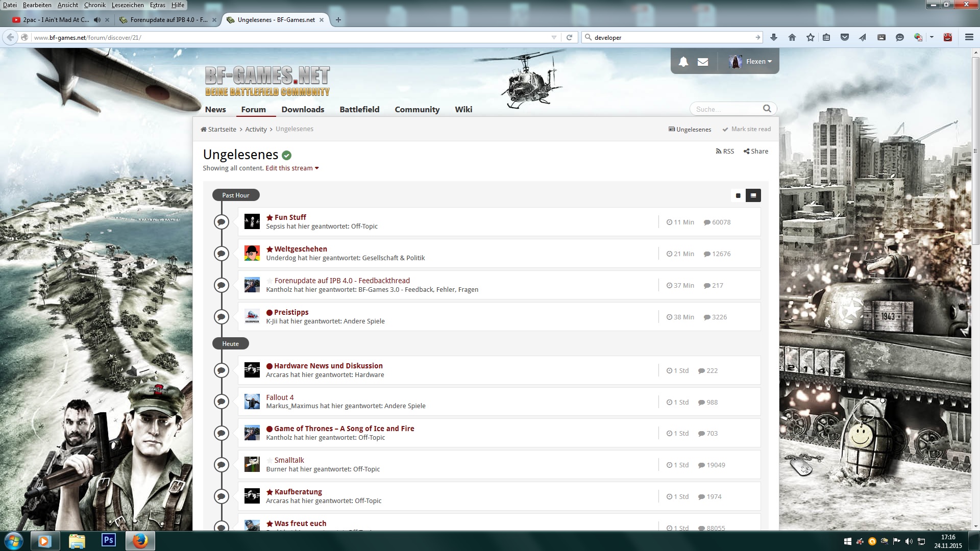
Task: Click the green verified check next to Ungelesenes
Action: [287, 155]
